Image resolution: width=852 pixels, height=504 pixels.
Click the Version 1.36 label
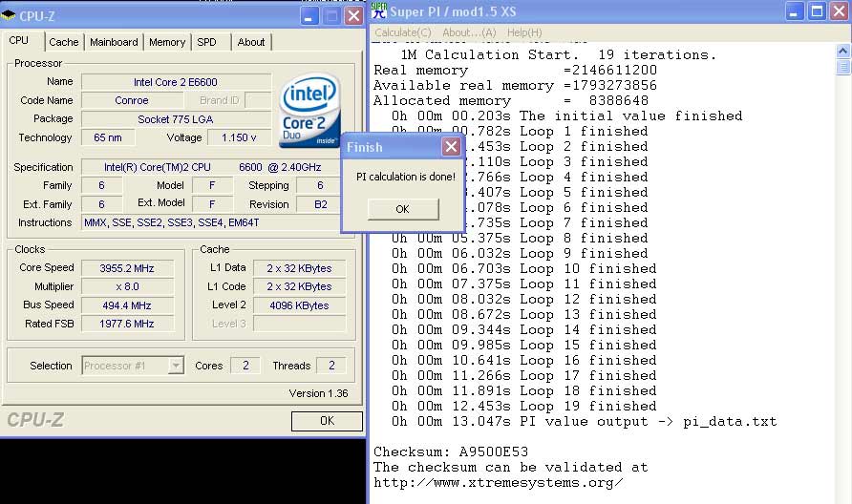coord(318,393)
